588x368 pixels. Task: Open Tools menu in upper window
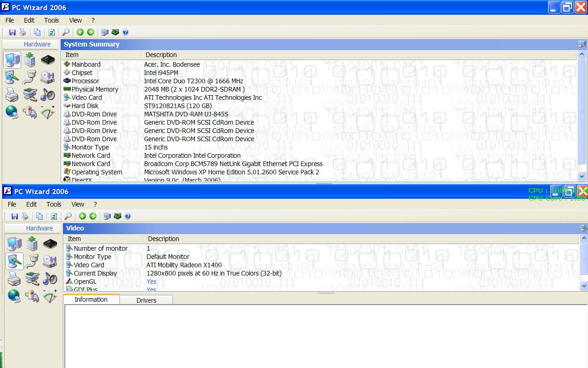pos(51,20)
